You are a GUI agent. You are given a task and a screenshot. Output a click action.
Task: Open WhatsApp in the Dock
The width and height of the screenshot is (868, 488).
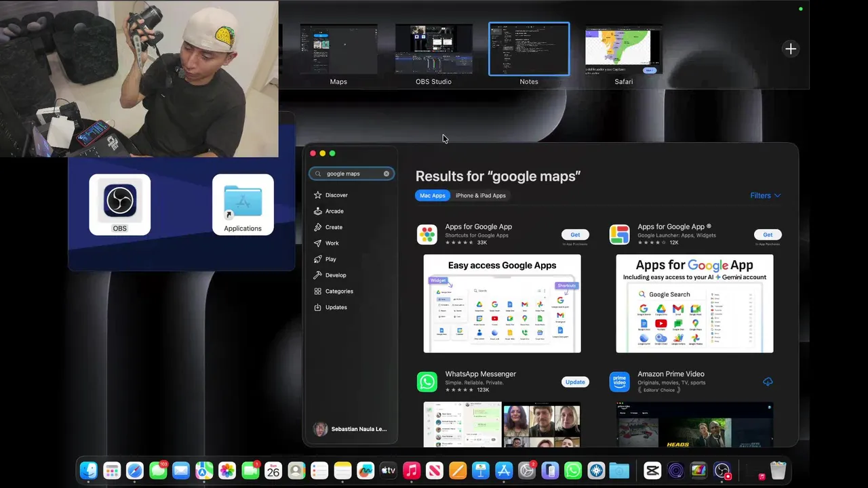tap(573, 470)
